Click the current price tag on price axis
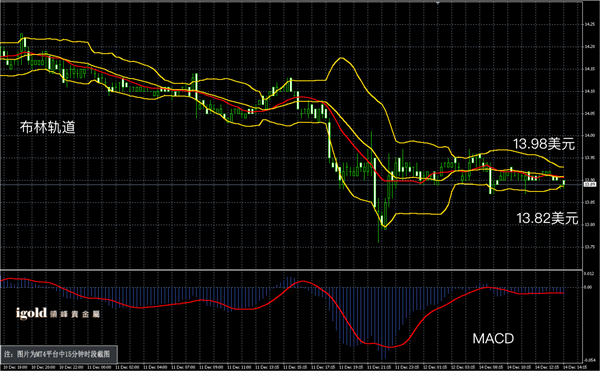 pyautogui.click(x=589, y=184)
